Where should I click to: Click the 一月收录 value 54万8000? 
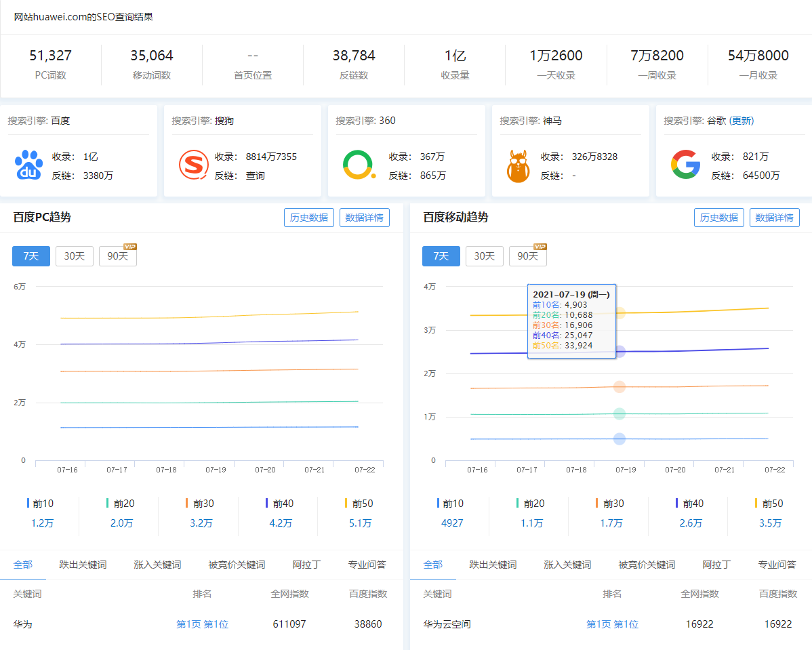[758, 56]
